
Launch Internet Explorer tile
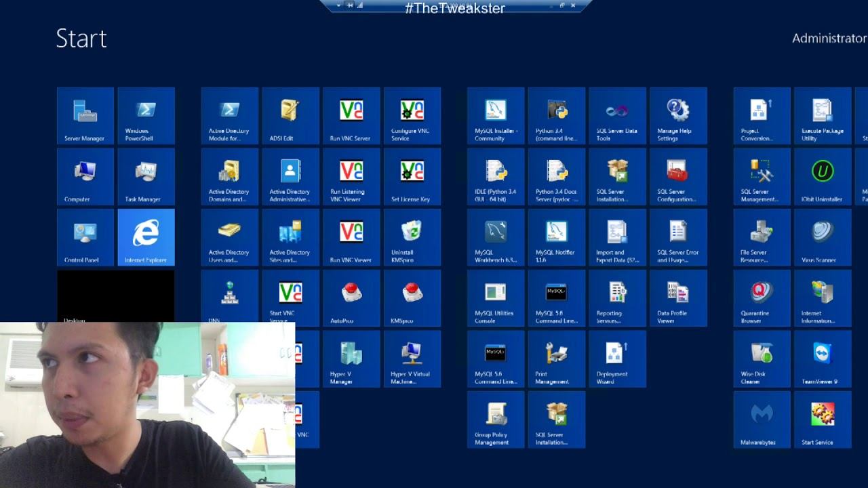click(x=146, y=237)
